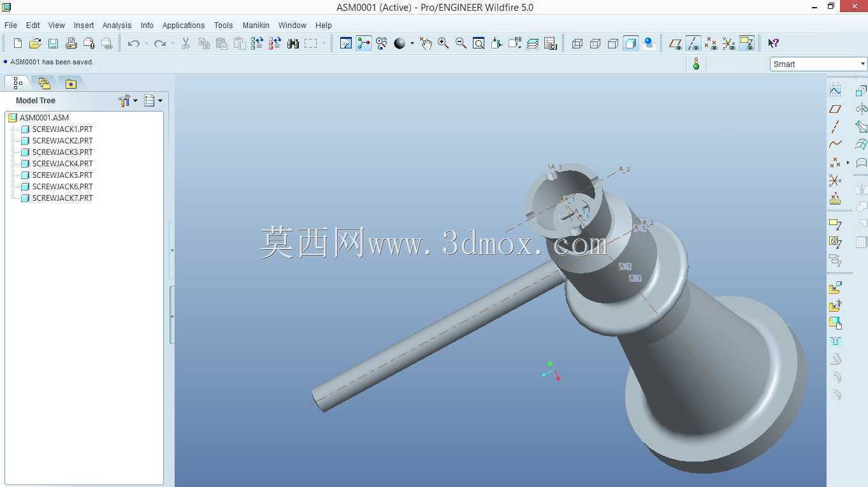Create a new object with New icon
The width and height of the screenshot is (868, 487).
click(x=18, y=43)
